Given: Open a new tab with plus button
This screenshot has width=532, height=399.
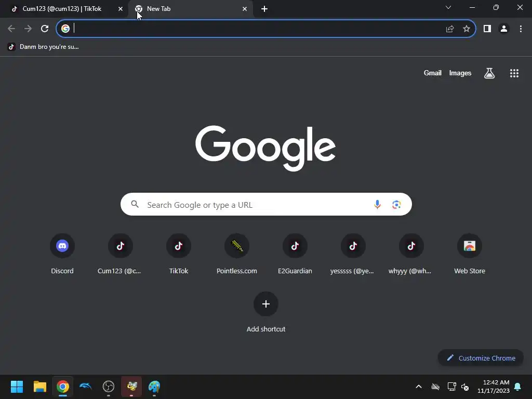Looking at the screenshot, I should coord(264,9).
